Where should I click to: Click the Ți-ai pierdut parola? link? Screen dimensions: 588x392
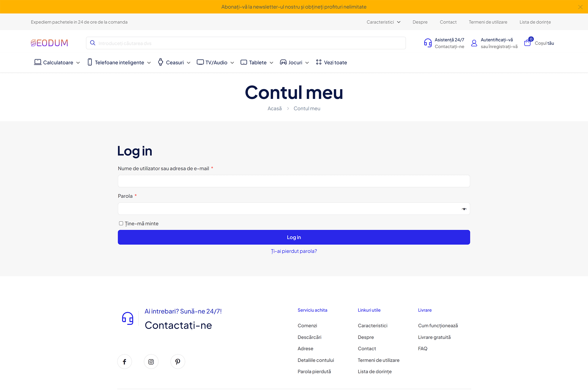click(294, 251)
